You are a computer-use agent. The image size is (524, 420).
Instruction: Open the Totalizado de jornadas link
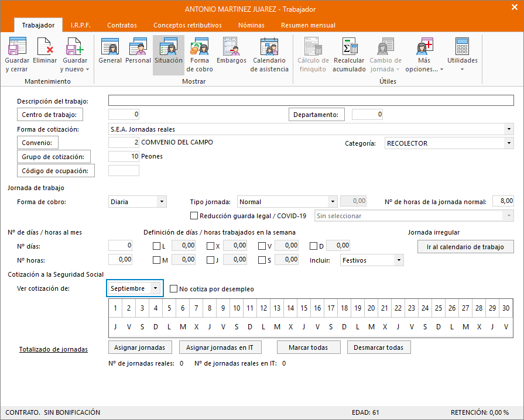[x=53, y=349]
